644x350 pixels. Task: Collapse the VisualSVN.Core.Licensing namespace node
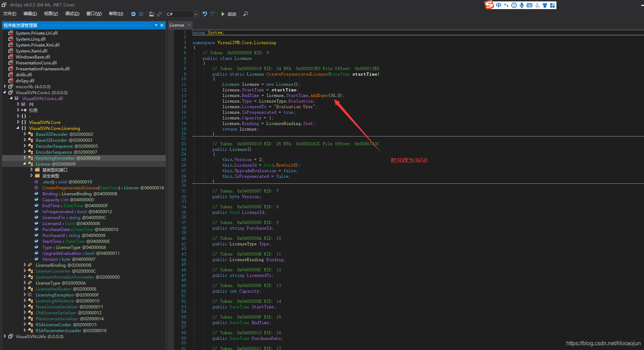(18, 128)
